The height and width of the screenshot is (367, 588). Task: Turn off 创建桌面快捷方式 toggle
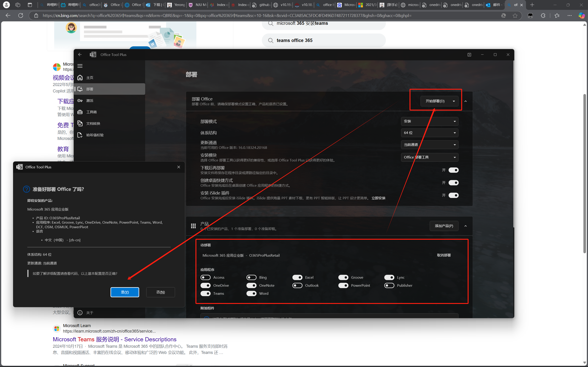point(453,183)
